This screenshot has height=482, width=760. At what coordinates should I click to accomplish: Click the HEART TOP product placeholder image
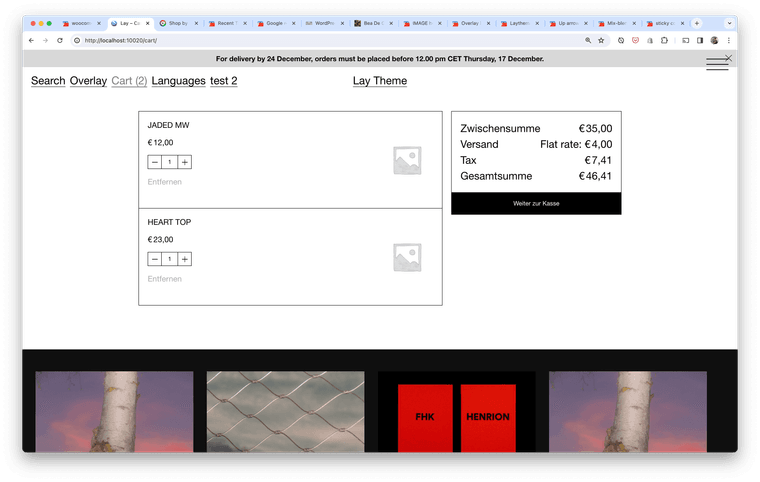[407, 258]
